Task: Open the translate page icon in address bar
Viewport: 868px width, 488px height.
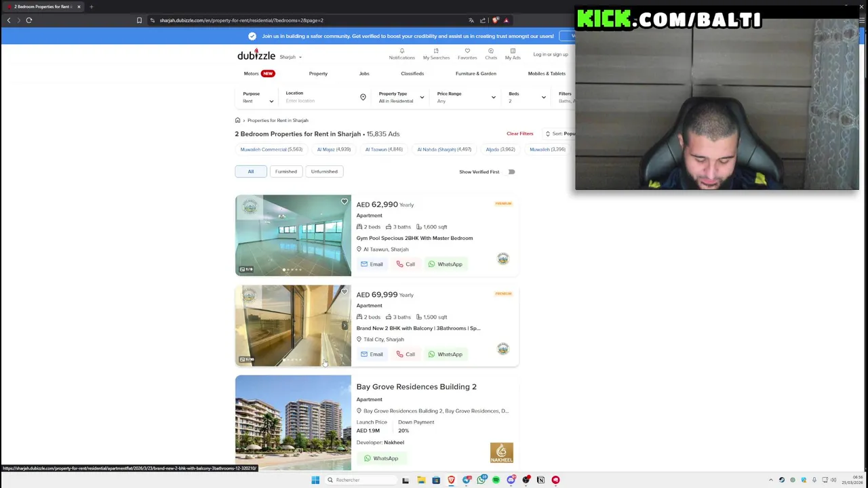Action: (x=471, y=20)
